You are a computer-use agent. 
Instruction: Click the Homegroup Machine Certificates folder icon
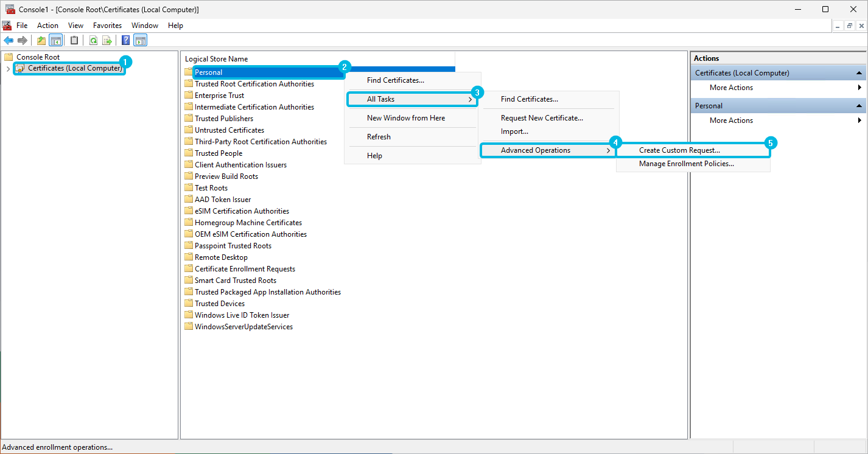pos(189,223)
